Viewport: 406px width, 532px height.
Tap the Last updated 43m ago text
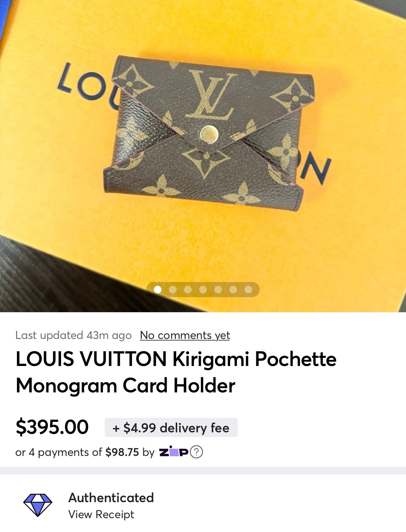click(73, 335)
